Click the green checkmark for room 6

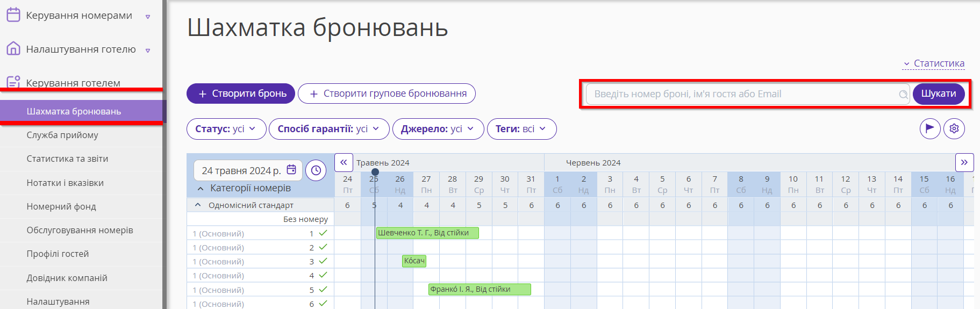323,303
